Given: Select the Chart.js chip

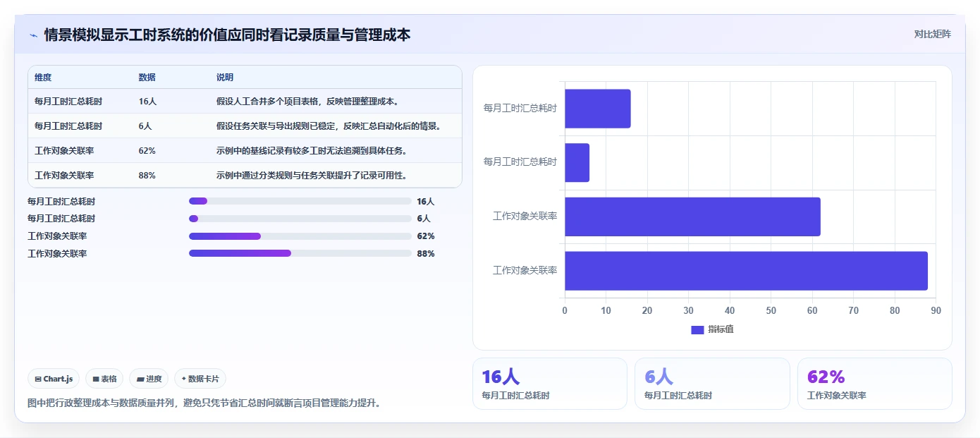Looking at the screenshot, I should [x=54, y=379].
